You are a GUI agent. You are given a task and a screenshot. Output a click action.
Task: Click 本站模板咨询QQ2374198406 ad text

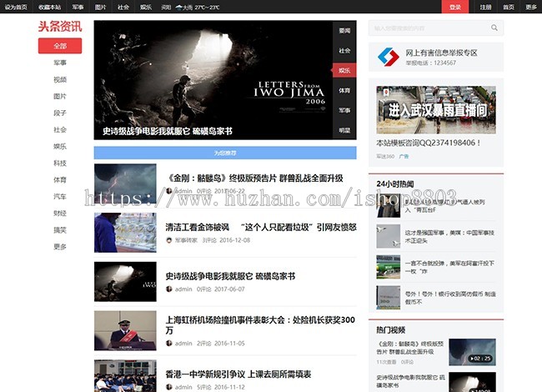point(429,143)
